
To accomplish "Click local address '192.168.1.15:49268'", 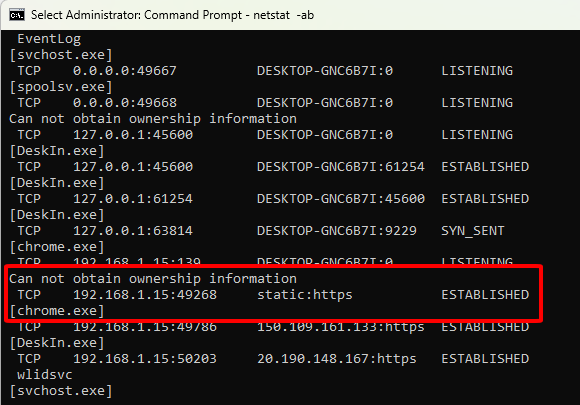I will point(145,295).
